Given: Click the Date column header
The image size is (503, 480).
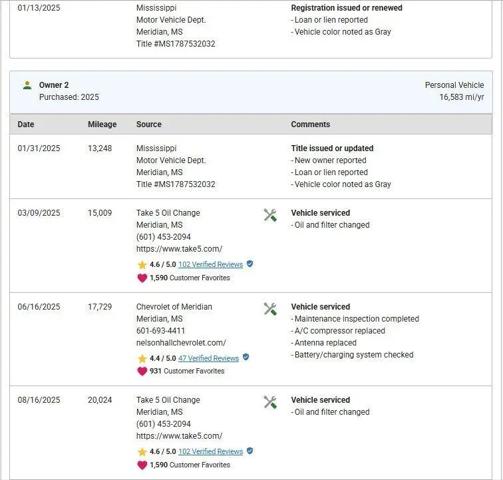Looking at the screenshot, I should 26,124.
